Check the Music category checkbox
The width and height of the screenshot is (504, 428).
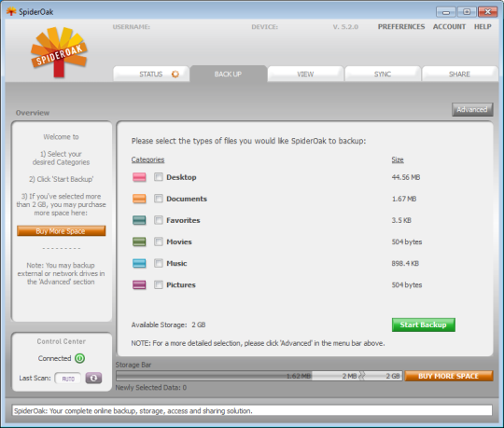click(159, 263)
